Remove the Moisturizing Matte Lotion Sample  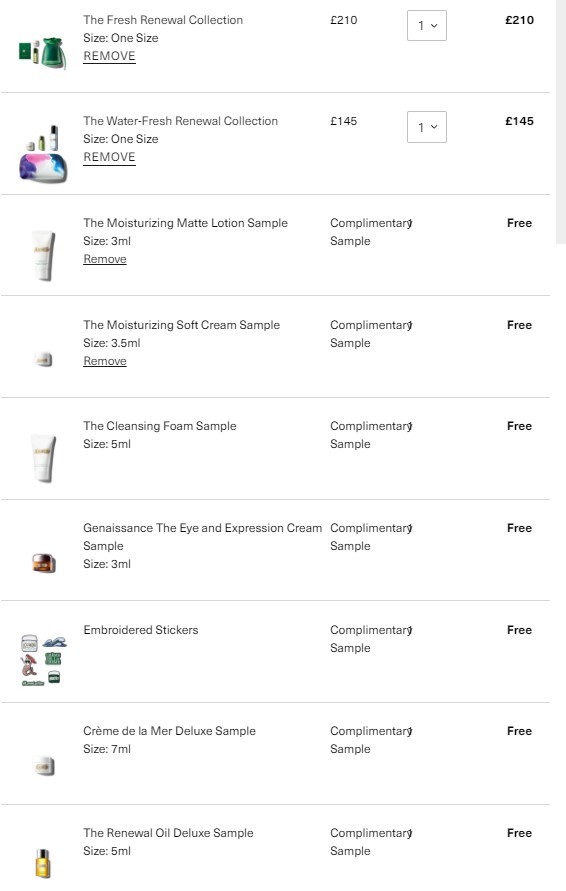coord(105,259)
